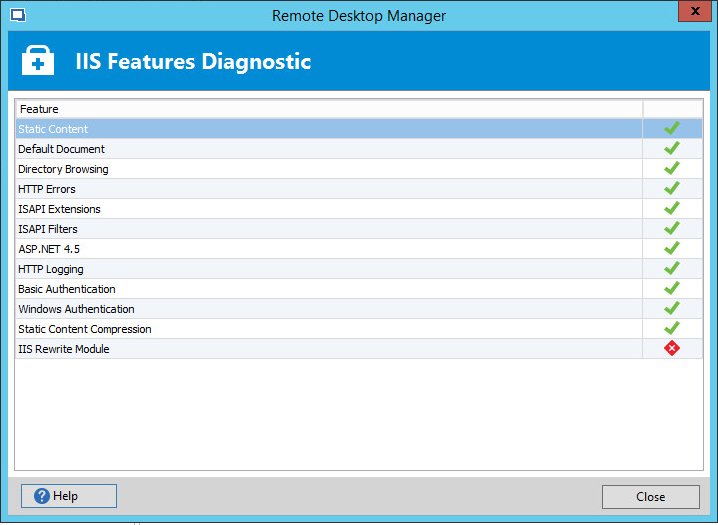Click the green checkmark for Basic Authentication
The width and height of the screenshot is (718, 525).
coord(672,288)
